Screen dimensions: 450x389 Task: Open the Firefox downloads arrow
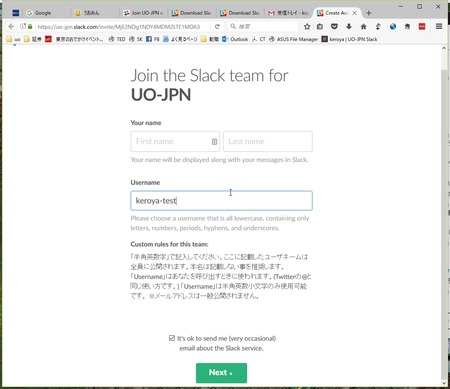(x=349, y=27)
